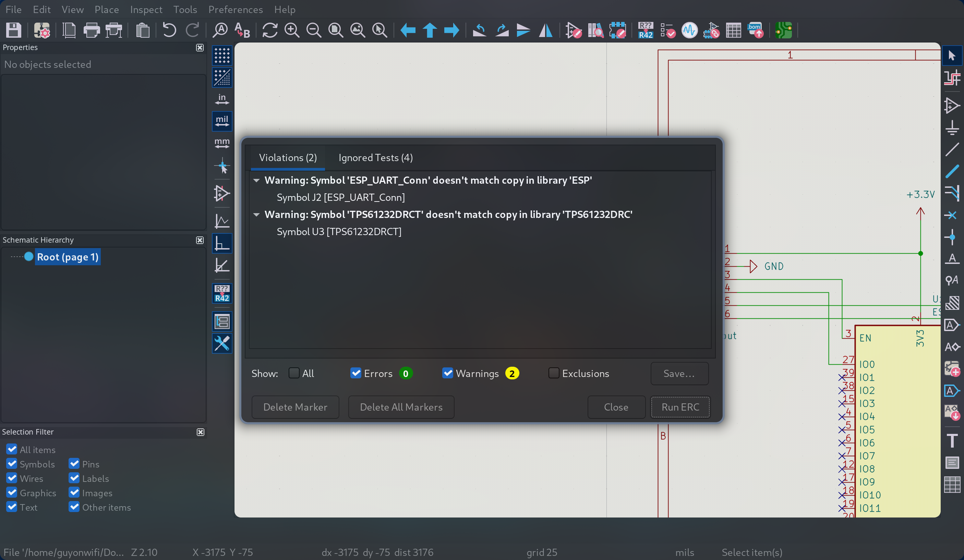Click the Undo icon in toolbar
This screenshot has width=964, height=560.
click(169, 30)
